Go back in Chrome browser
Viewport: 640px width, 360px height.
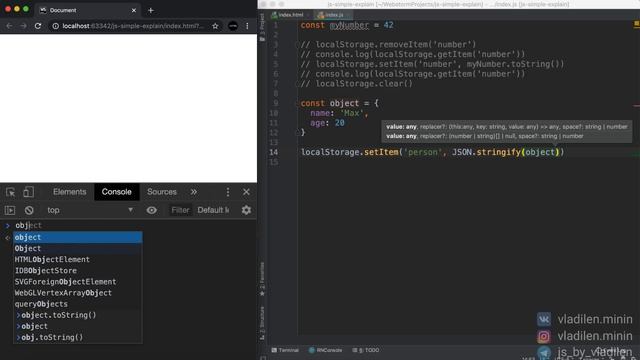[9, 26]
